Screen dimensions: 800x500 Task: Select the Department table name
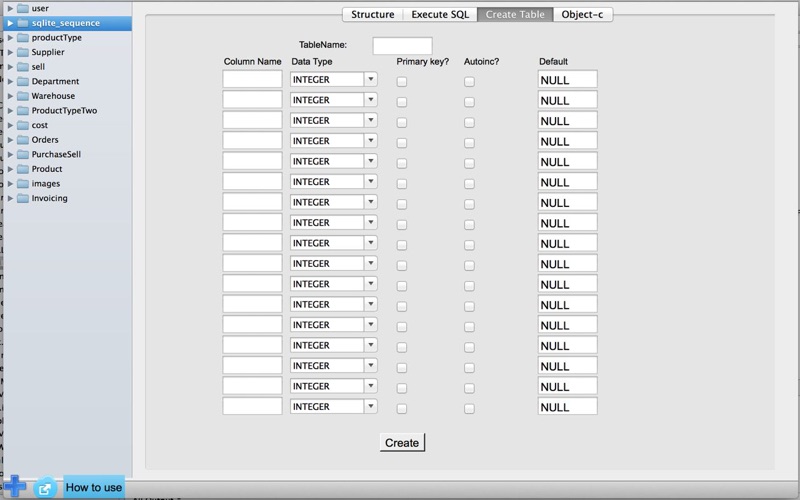pyautogui.click(x=55, y=82)
